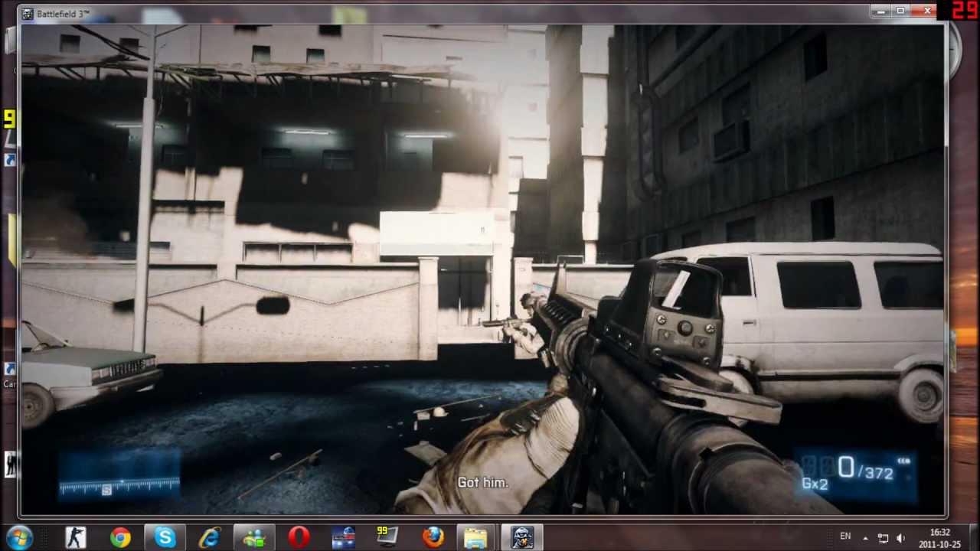Show hidden system tray icons
The image size is (980, 551).
(865, 537)
